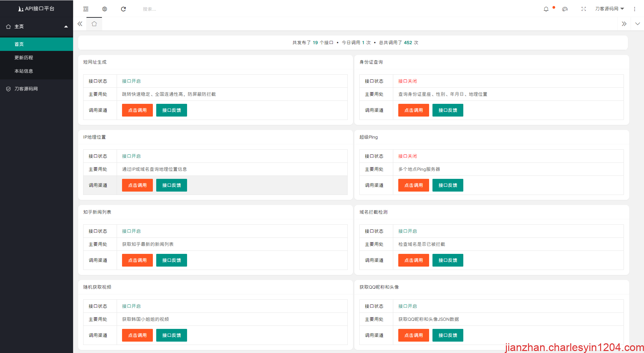Click the 接口开启 status for IP地理位置
Viewport: 644px width, 353px height.
coord(131,156)
